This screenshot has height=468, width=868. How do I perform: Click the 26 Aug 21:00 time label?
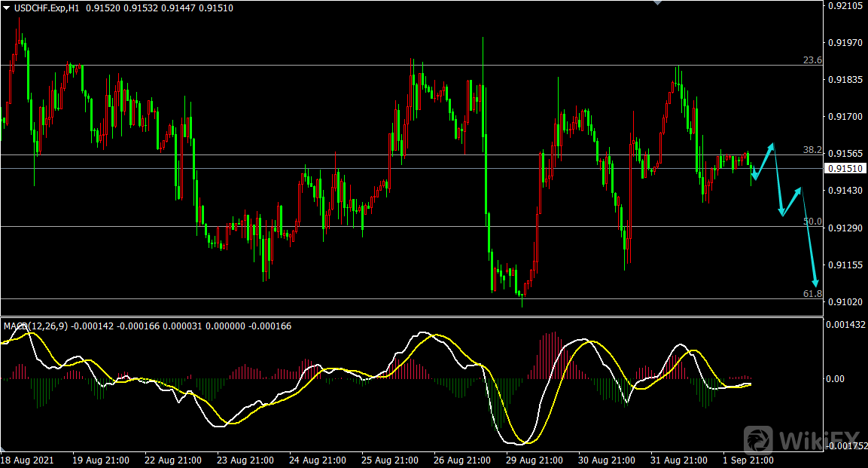pos(462,460)
